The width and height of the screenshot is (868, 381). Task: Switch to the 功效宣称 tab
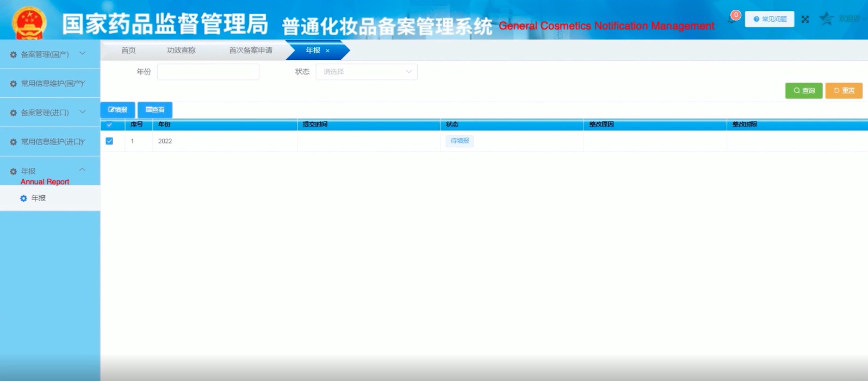tap(181, 51)
